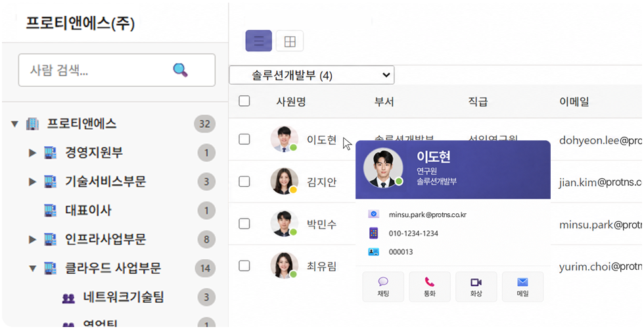
Task: Click the large 이도현 photo in popup card
Action: (382, 168)
